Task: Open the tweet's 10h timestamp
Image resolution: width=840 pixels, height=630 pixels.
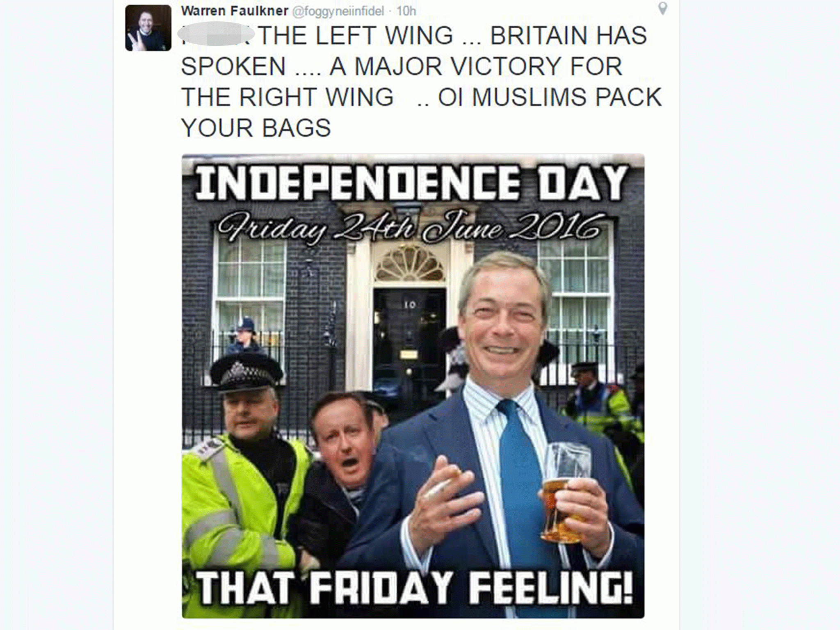Action: coord(406,11)
